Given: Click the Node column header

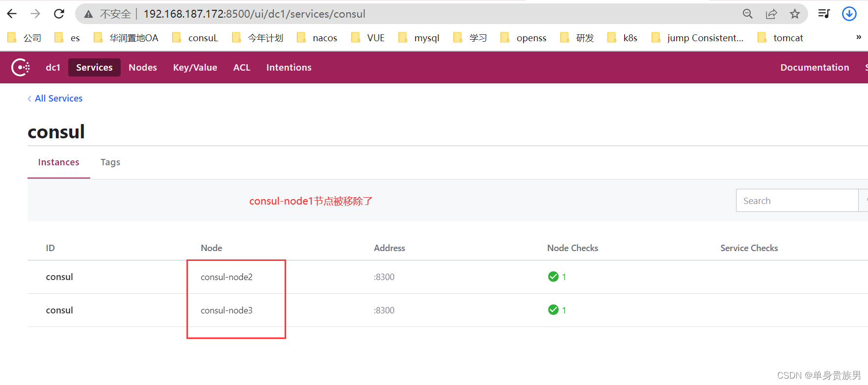Looking at the screenshot, I should click(x=211, y=248).
